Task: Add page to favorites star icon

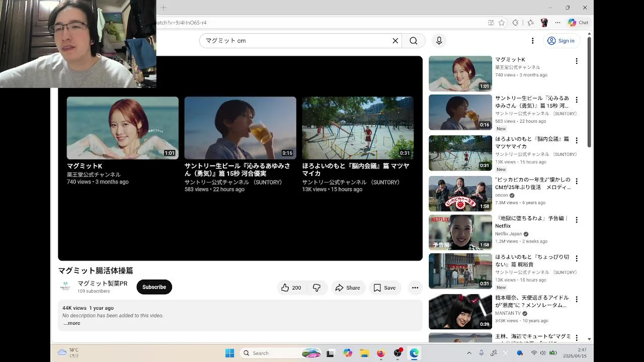Action: (502, 23)
